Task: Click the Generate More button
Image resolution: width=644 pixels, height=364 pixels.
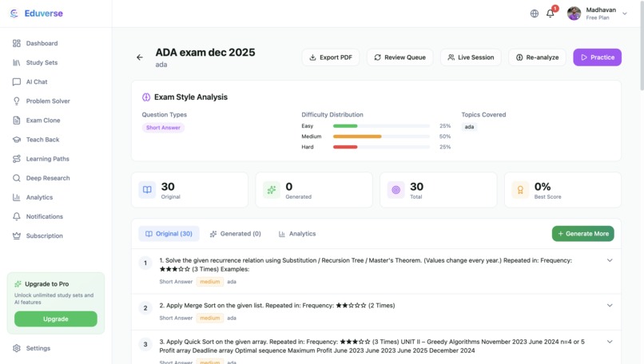Action: coord(582,234)
